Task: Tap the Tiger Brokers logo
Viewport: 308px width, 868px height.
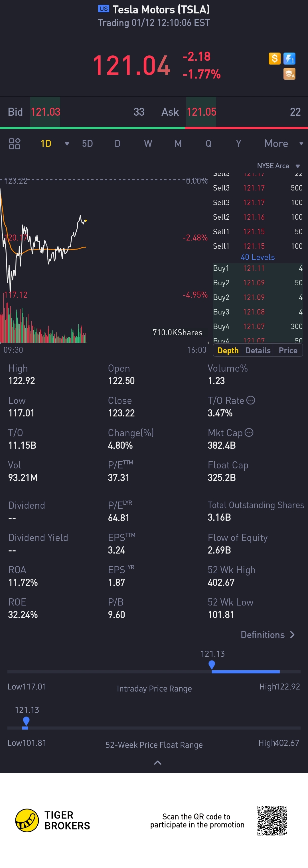Action: click(x=27, y=820)
